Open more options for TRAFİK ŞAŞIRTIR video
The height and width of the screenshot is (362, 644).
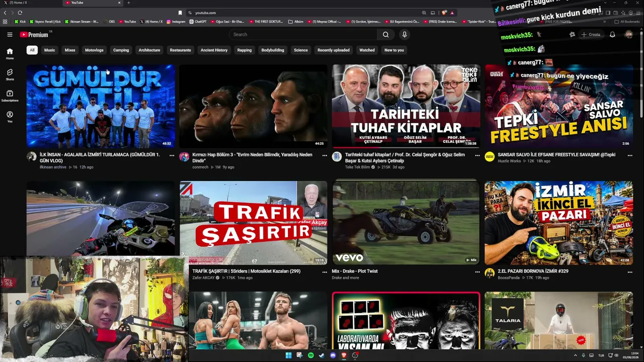point(325,272)
